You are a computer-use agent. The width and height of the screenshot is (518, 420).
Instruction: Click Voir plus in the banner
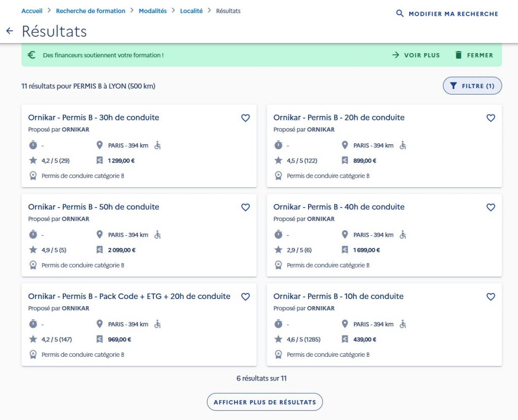pyautogui.click(x=416, y=55)
